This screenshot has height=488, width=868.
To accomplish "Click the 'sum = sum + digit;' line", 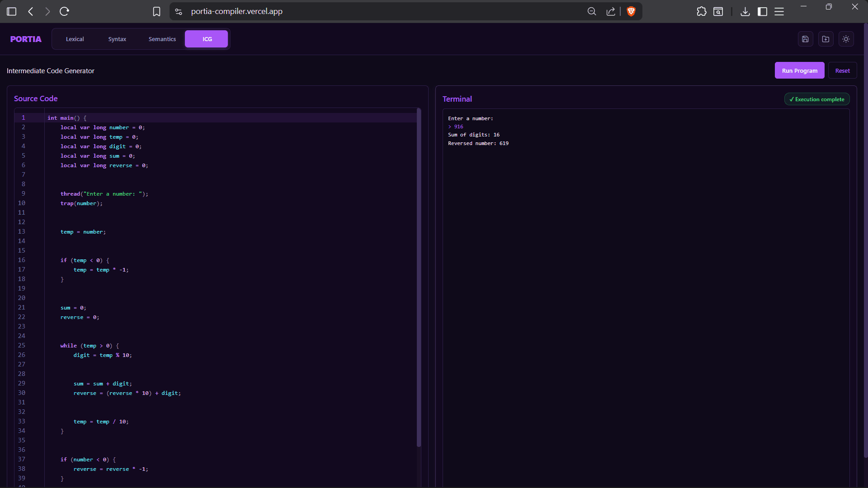I will (x=103, y=384).
